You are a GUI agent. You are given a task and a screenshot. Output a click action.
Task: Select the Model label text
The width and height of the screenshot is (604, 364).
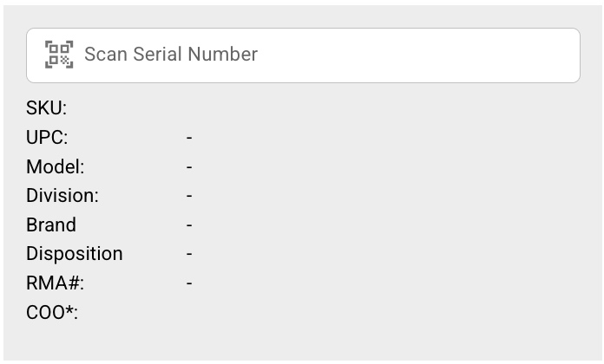(55, 166)
